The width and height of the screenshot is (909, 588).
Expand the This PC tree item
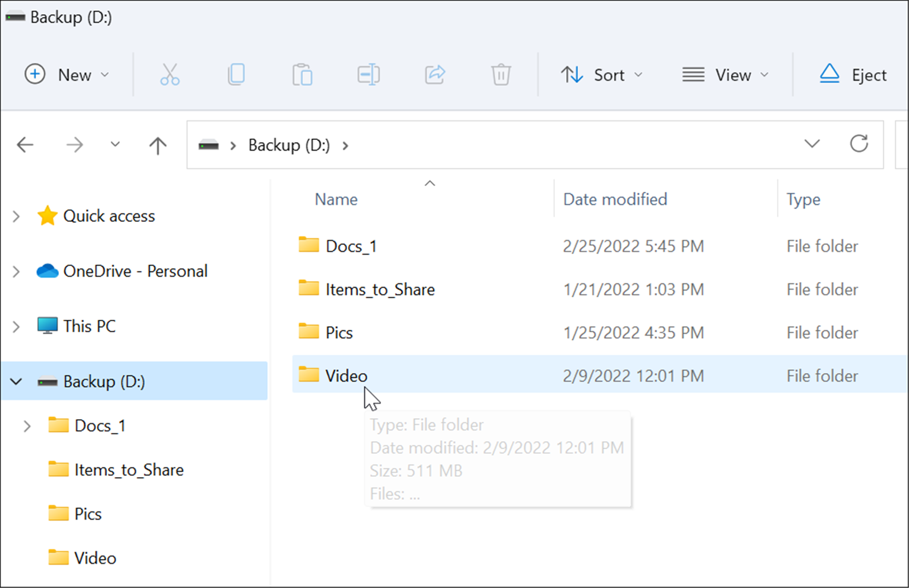[x=16, y=326]
